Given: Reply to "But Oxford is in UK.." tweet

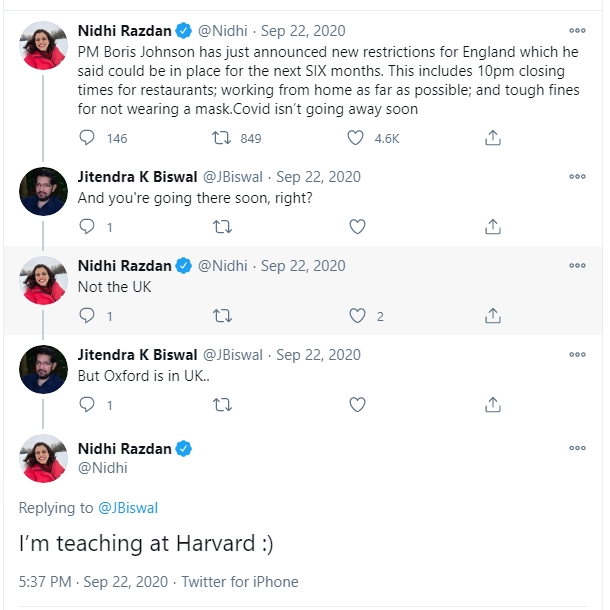Looking at the screenshot, I should [x=88, y=405].
